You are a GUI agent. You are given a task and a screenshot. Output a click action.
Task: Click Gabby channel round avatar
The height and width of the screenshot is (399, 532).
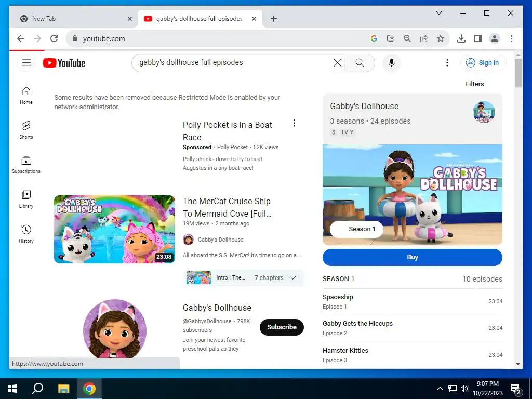click(x=115, y=328)
